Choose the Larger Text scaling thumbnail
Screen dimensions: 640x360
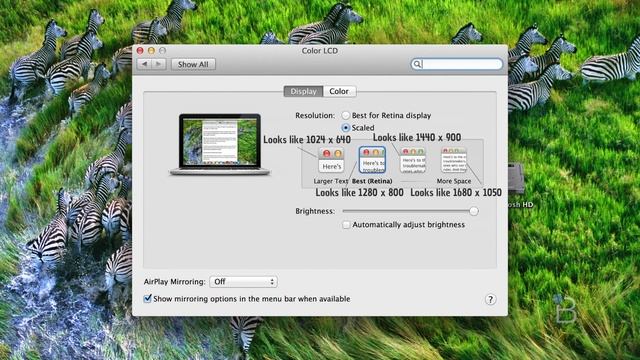331,160
